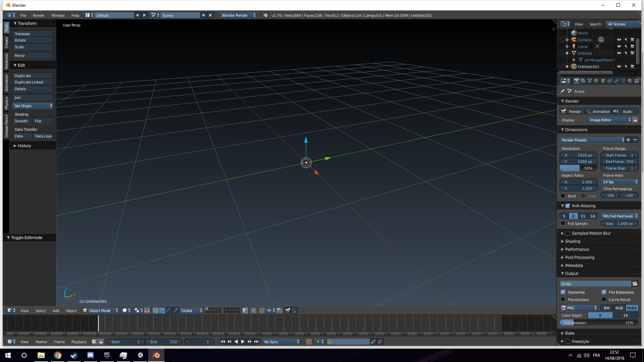Screen dimensions: 644x362
Task: Hide the Camera in the outliner
Action: [619, 40]
